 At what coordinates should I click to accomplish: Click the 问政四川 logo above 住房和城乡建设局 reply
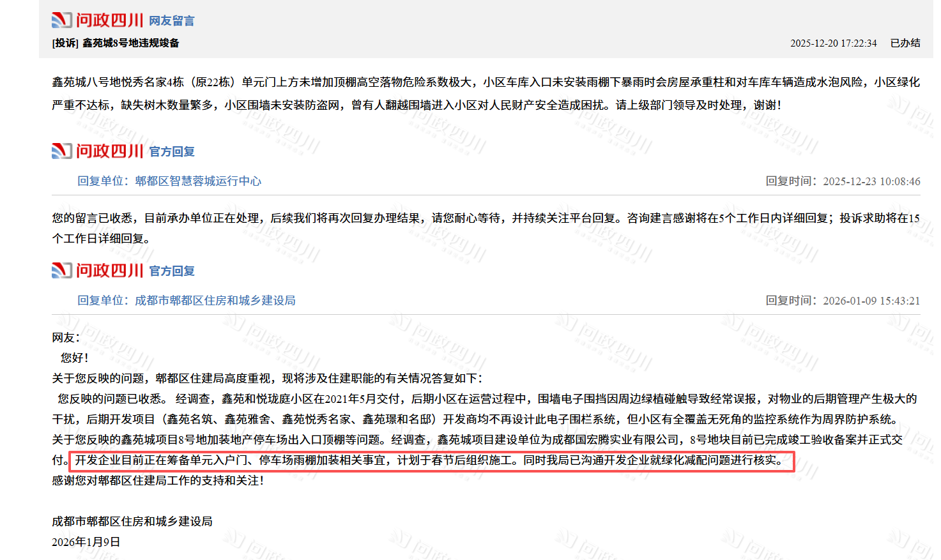(98, 271)
